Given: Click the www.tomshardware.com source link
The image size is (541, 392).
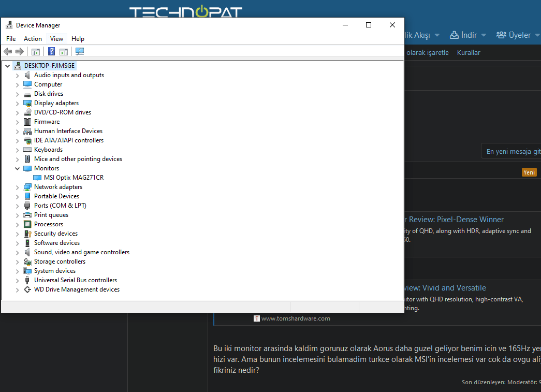Looking at the screenshot, I should (x=296, y=318).
